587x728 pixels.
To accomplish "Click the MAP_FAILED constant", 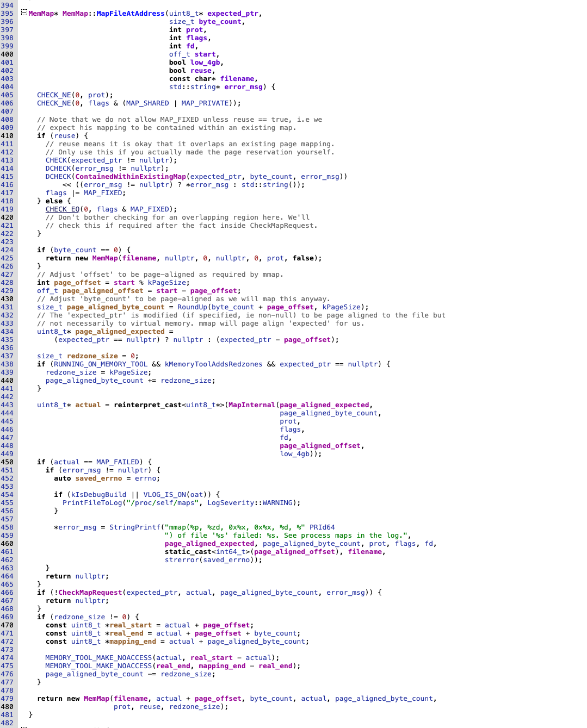I will click(118, 462).
